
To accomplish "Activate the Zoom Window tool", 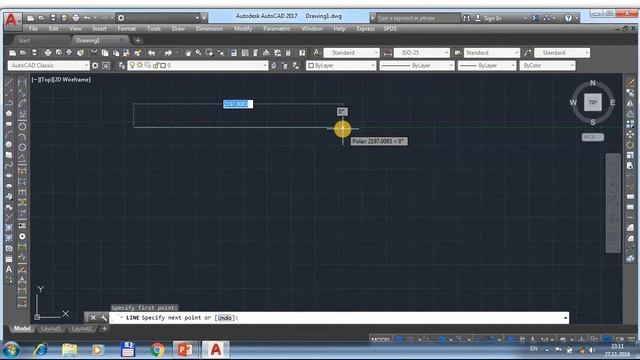I will 209,53.
